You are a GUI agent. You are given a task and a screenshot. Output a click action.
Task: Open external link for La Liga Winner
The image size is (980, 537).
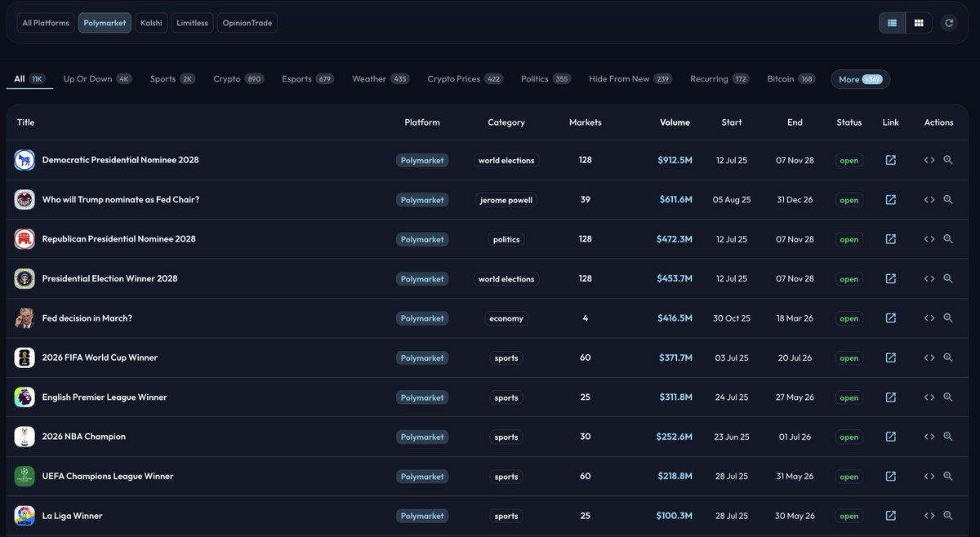890,516
